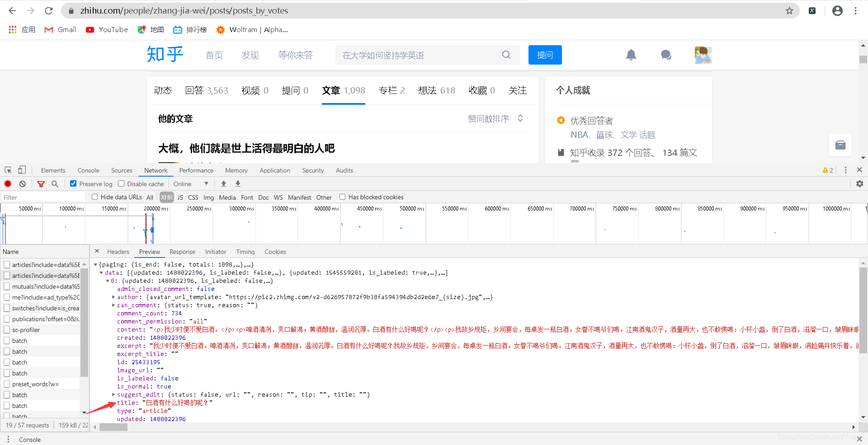This screenshot has width=868, height=445.
Task: Open the 想法 618 profile tab
Action: (437, 90)
